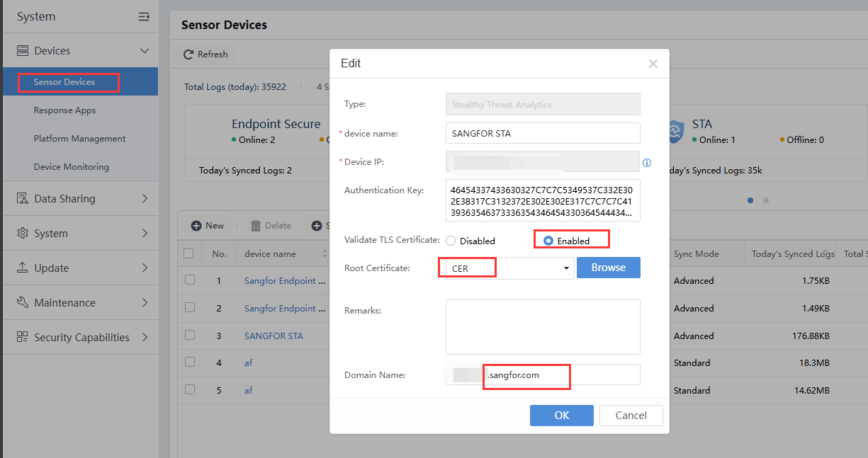
Task: Click the STA shield icon
Action: tap(677, 131)
